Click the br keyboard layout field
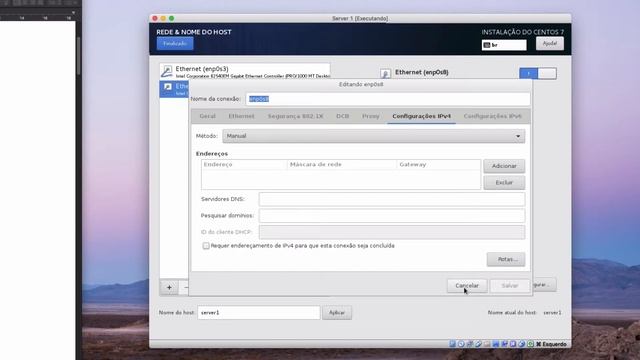 504,45
